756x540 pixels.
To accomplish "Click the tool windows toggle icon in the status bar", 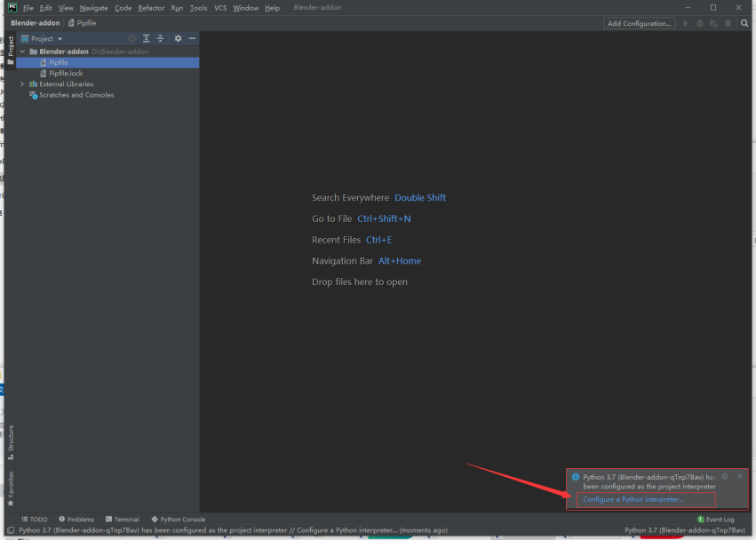I will (x=11, y=530).
